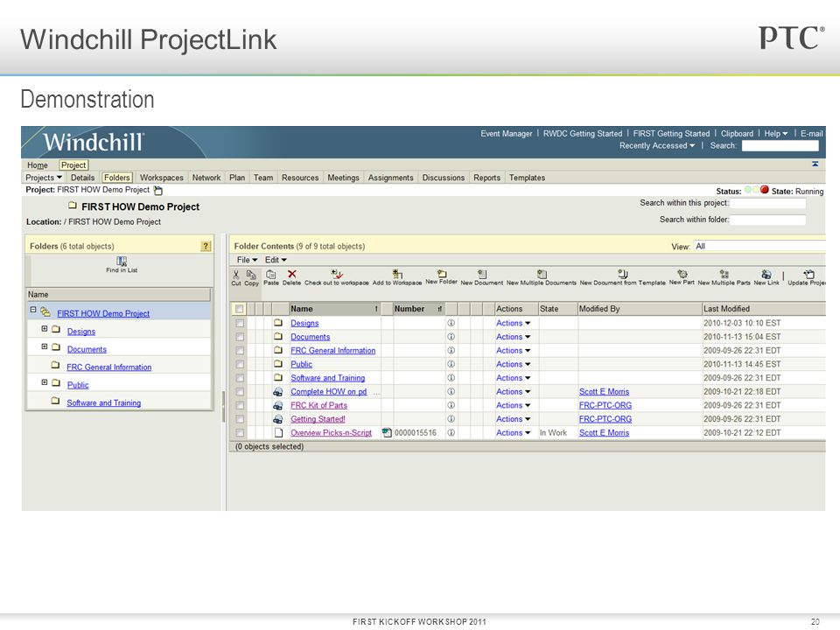
Task: Check the Documents row checkbox
Action: coord(240,337)
